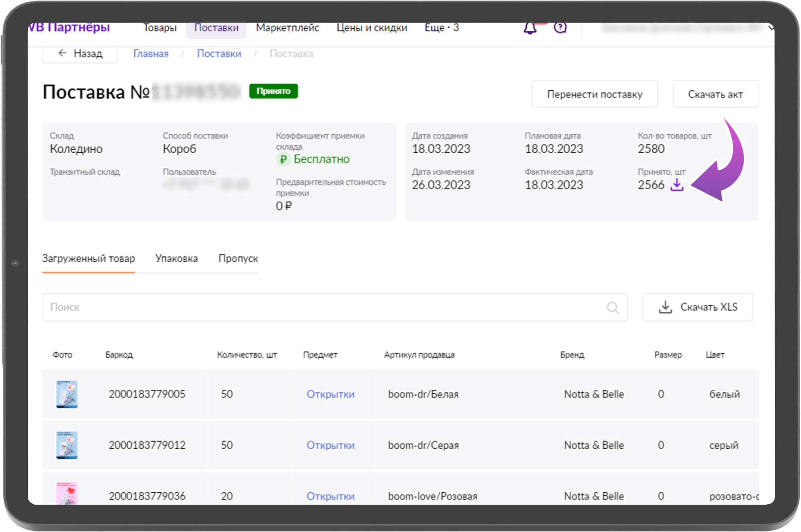
Task: Click the download icon next to 2566
Action: tap(677, 185)
